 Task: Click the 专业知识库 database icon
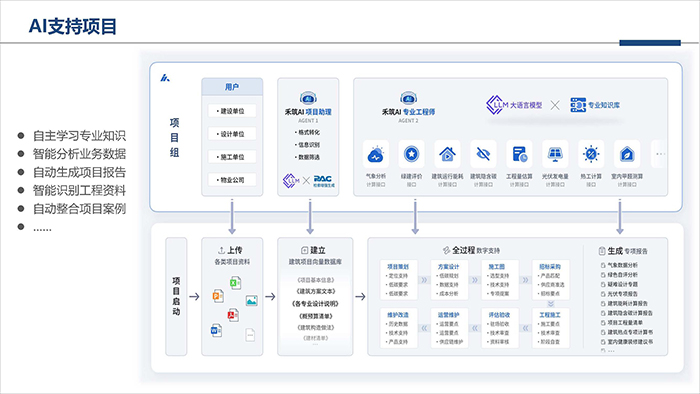(578, 105)
